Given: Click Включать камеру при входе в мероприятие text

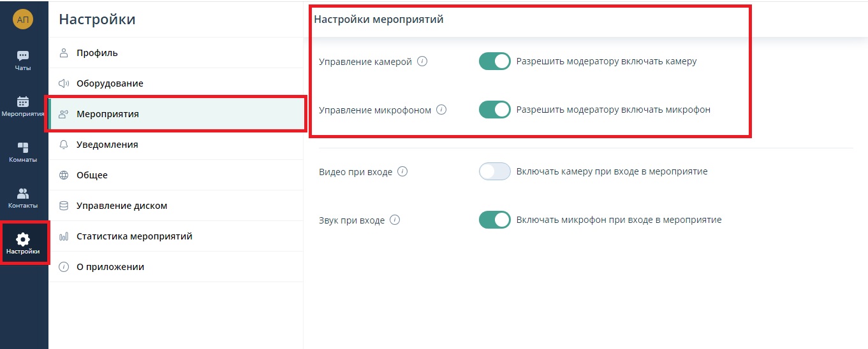Looking at the screenshot, I should tap(612, 171).
